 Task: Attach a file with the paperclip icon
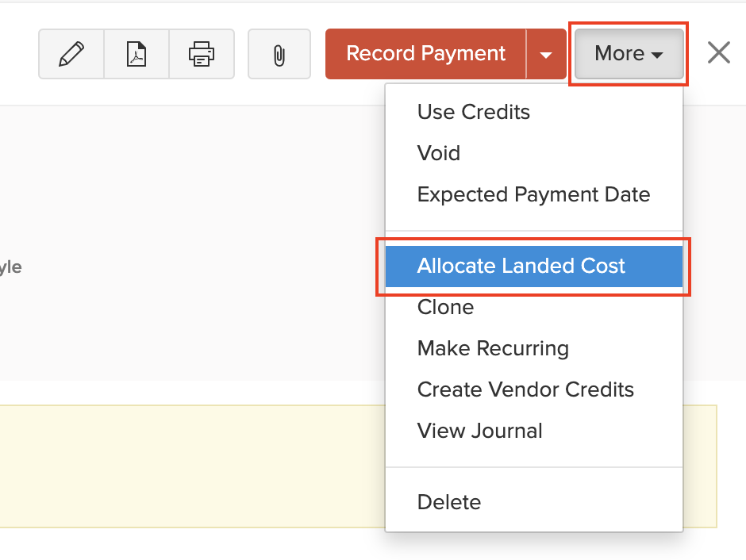pyautogui.click(x=279, y=53)
